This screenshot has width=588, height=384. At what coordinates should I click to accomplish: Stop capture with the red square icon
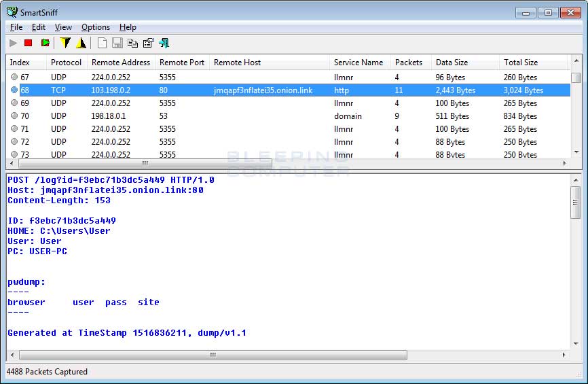coord(28,43)
